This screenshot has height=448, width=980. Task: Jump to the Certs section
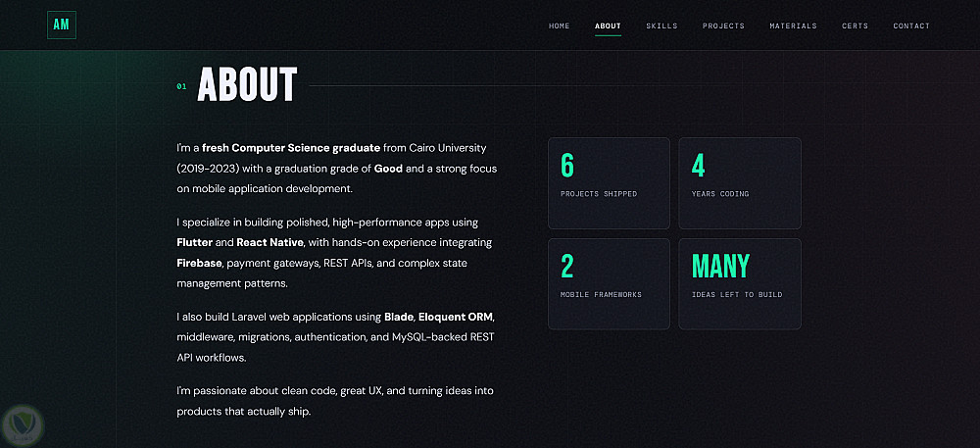(855, 26)
